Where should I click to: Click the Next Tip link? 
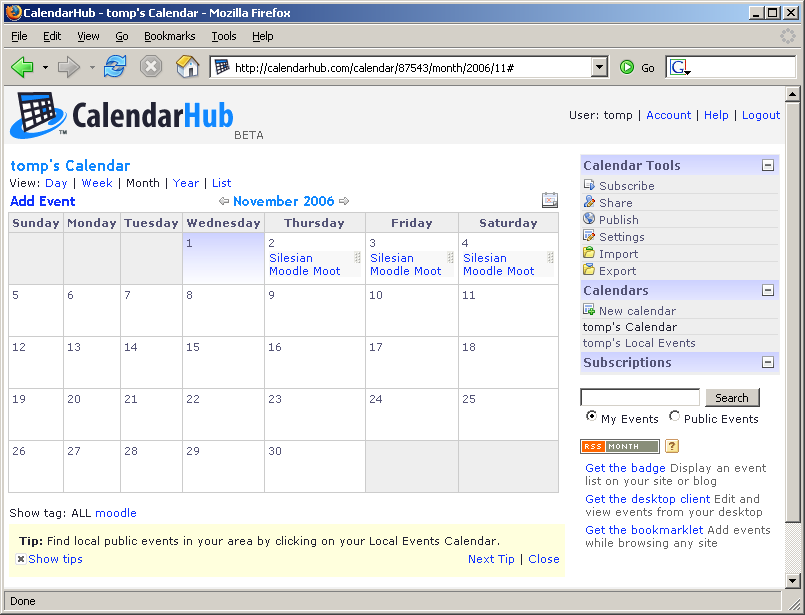click(491, 559)
